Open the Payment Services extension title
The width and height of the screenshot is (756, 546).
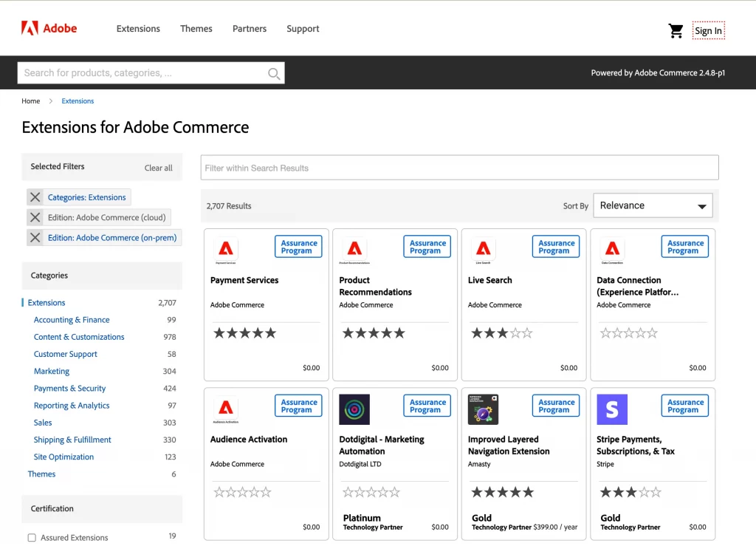[x=244, y=280]
